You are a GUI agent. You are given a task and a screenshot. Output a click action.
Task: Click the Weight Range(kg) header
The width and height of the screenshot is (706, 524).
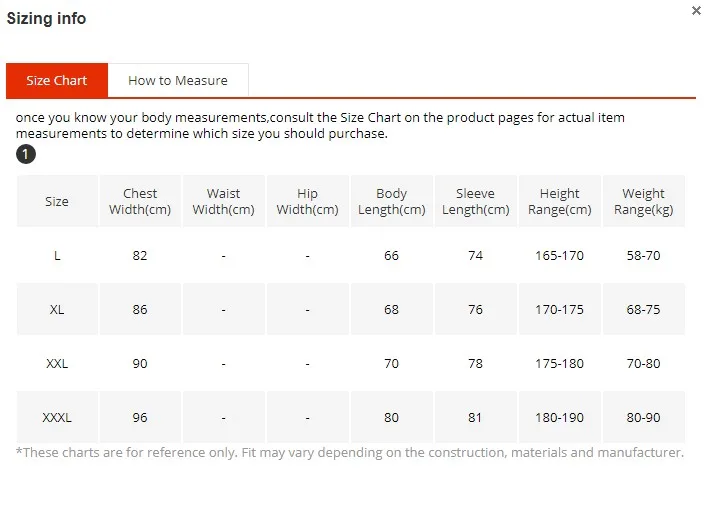click(643, 201)
